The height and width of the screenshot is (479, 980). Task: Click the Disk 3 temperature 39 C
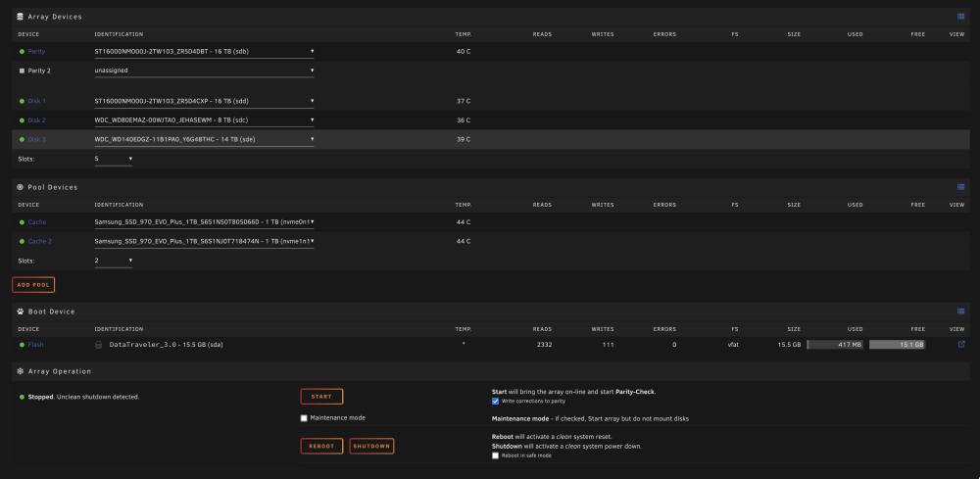464,139
